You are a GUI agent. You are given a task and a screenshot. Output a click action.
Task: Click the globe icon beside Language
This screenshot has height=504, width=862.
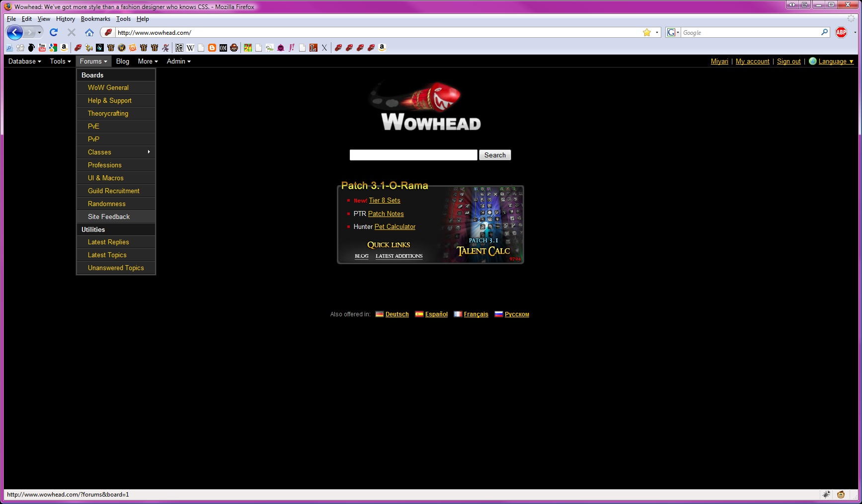(x=813, y=61)
